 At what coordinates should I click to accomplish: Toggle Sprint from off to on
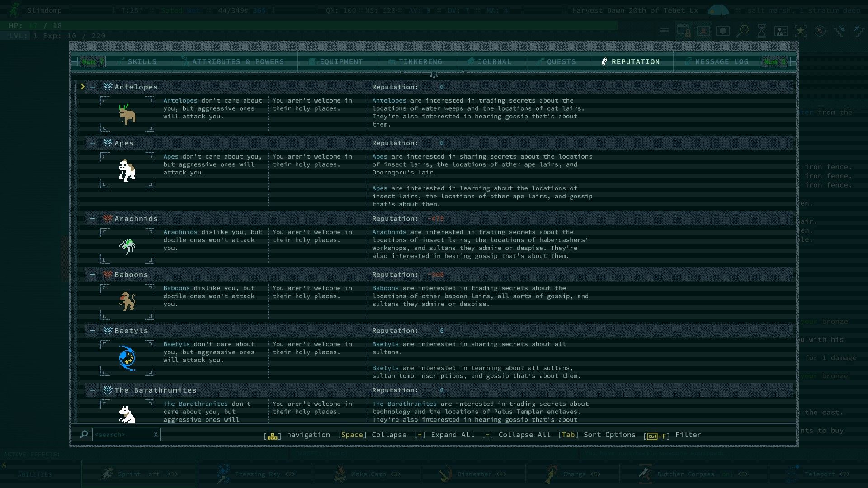coord(139,474)
